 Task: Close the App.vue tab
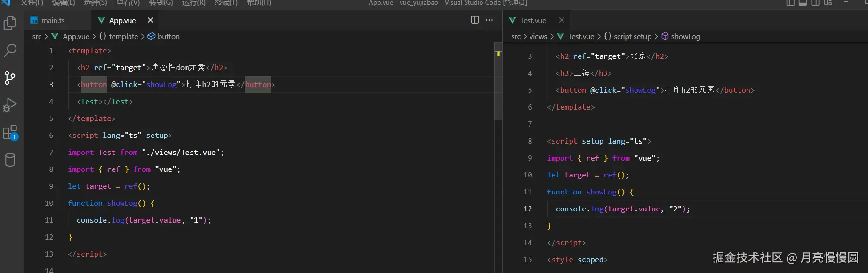pyautogui.click(x=150, y=20)
